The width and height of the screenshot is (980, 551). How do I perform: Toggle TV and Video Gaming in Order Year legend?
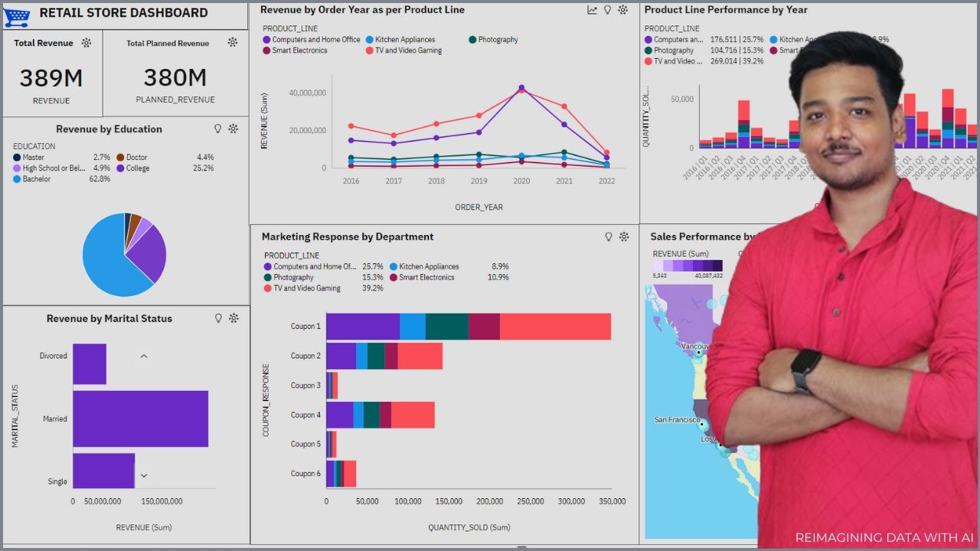403,51
